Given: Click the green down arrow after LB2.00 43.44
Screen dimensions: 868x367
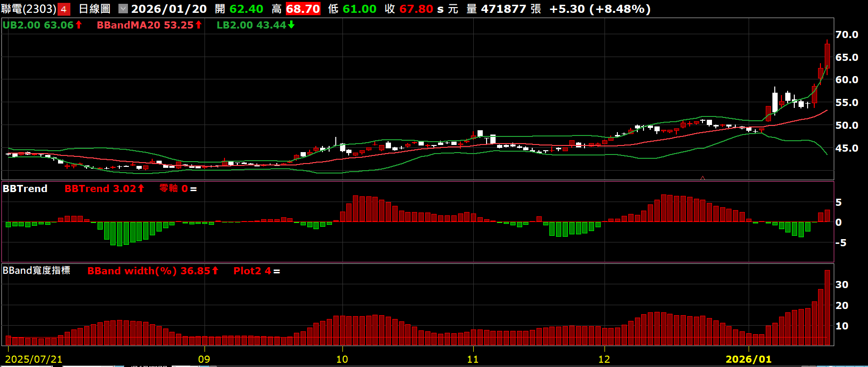Looking at the screenshot, I should [x=291, y=25].
